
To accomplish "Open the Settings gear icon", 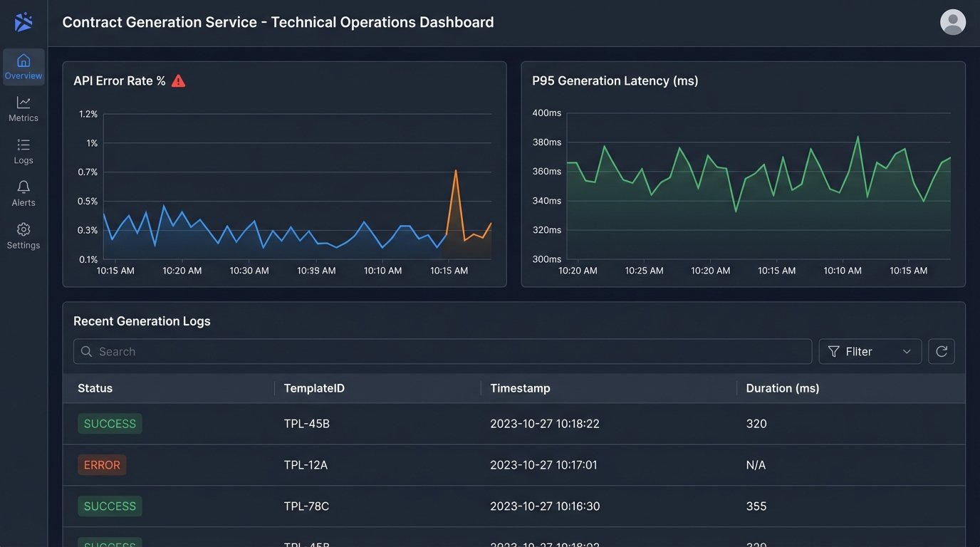I will click(24, 230).
